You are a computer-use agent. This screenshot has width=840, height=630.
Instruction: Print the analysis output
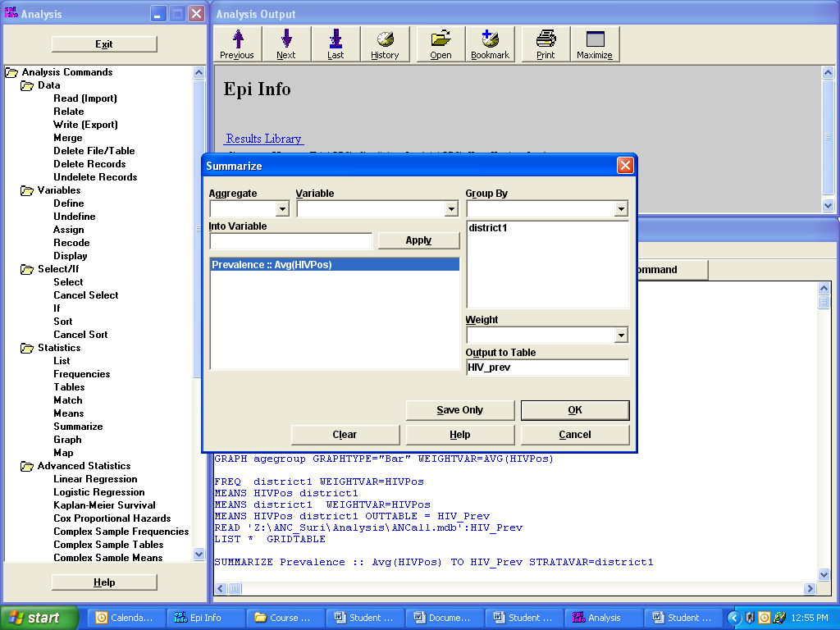(x=546, y=44)
